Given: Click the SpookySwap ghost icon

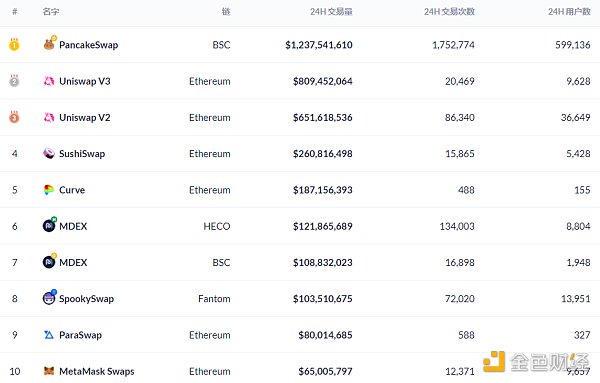Looking at the screenshot, I should (49, 298).
